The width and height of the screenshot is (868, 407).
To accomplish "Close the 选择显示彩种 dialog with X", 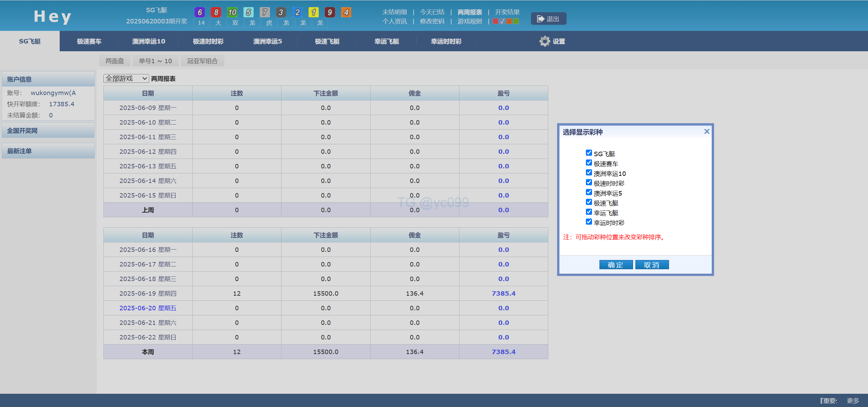I will (x=707, y=131).
